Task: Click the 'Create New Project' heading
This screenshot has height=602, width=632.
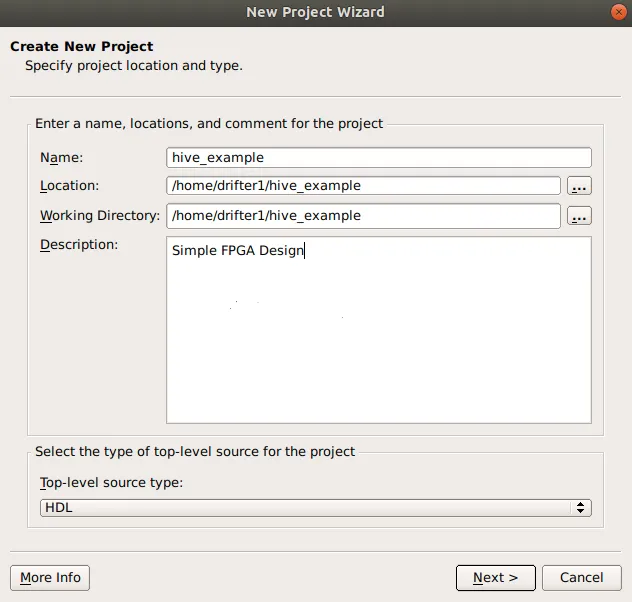Action: point(82,46)
